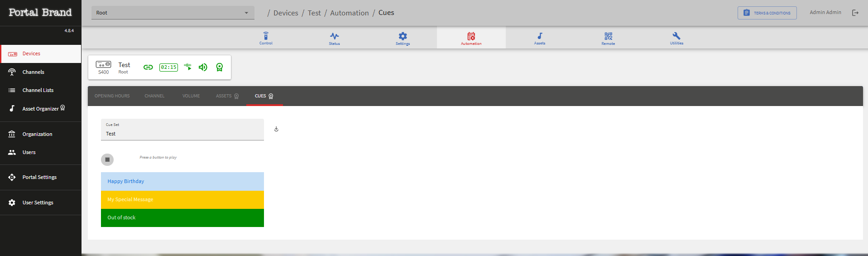The width and height of the screenshot is (868, 256).
Task: Open Asset Organizer in the sidebar
Action: click(41, 108)
